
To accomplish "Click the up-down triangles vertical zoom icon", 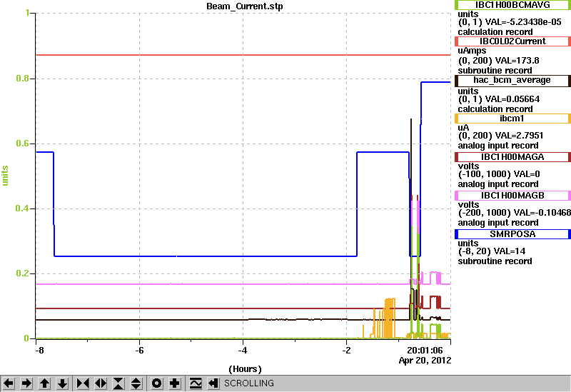I will [x=136, y=383].
